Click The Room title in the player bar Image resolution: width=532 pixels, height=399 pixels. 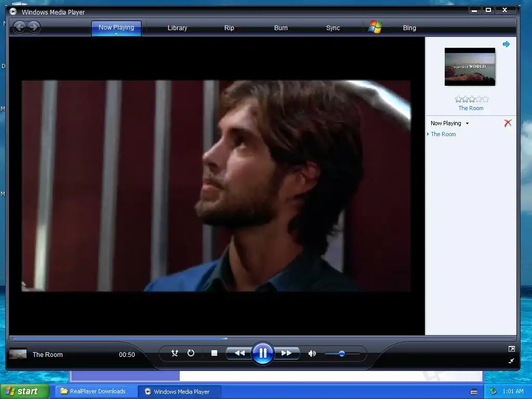click(x=47, y=354)
